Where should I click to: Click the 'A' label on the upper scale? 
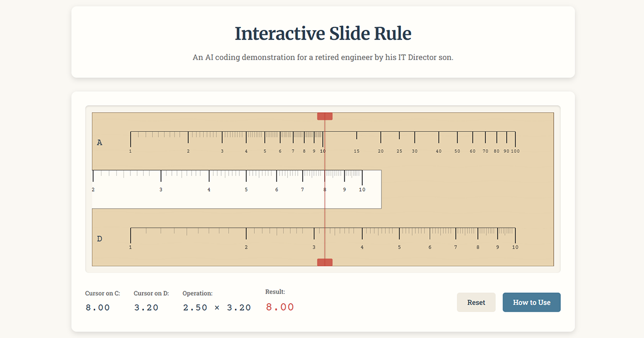coord(100,142)
